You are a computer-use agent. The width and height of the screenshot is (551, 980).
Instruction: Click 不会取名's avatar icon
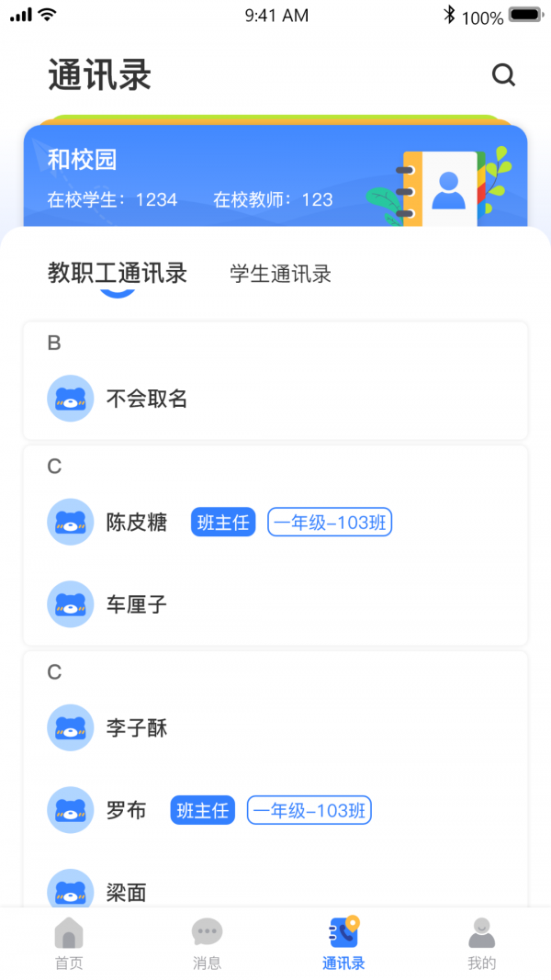click(x=71, y=399)
